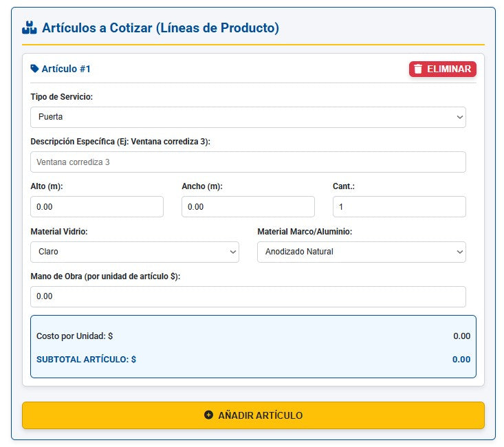Click the Alto (m) label
Viewport: 504px width, 447px height.
tap(47, 186)
